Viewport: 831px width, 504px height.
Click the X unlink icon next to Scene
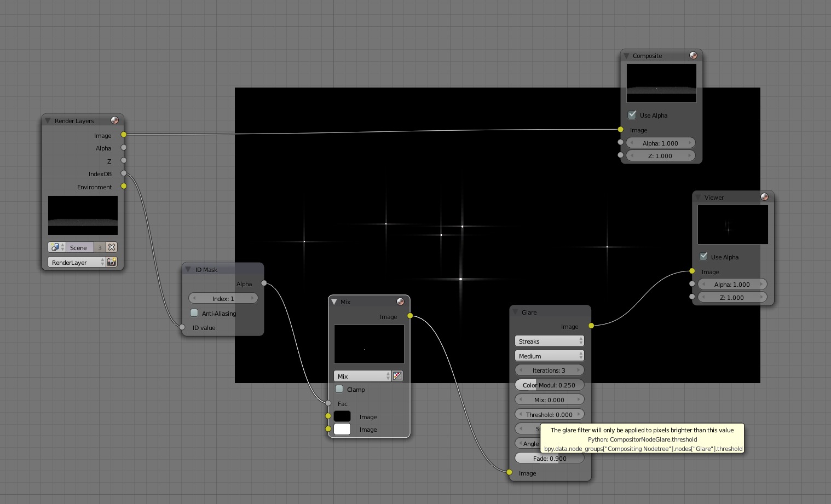pos(112,247)
